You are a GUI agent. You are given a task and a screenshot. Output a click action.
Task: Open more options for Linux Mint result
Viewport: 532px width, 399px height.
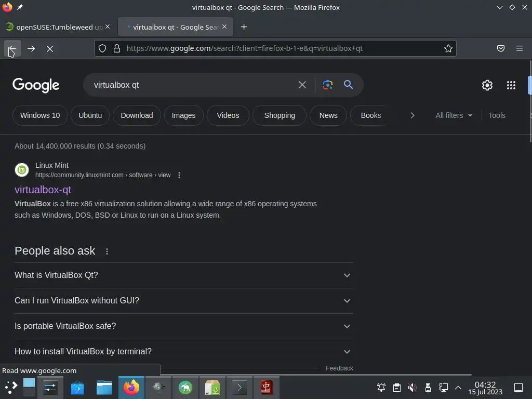[x=179, y=175]
